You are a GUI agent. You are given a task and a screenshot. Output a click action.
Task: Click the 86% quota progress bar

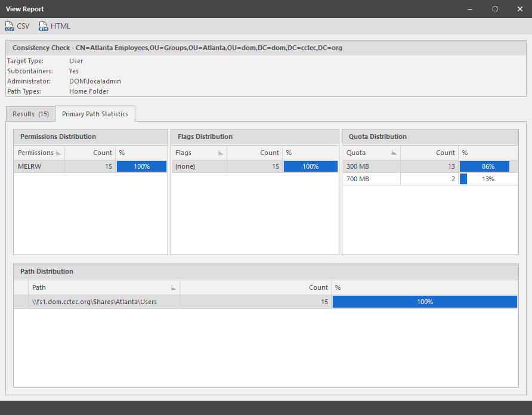pos(484,167)
